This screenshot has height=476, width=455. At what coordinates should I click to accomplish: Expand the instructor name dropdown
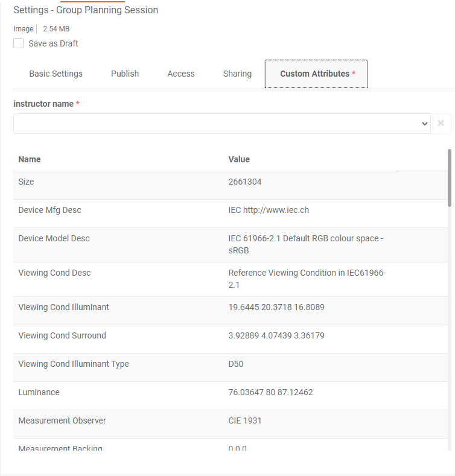coord(221,124)
